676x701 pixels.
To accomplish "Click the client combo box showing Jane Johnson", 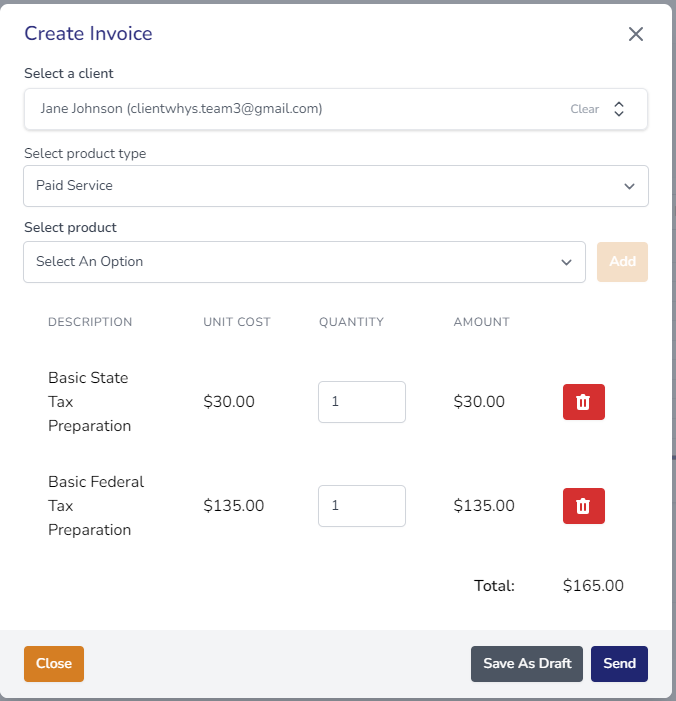I will (336, 109).
